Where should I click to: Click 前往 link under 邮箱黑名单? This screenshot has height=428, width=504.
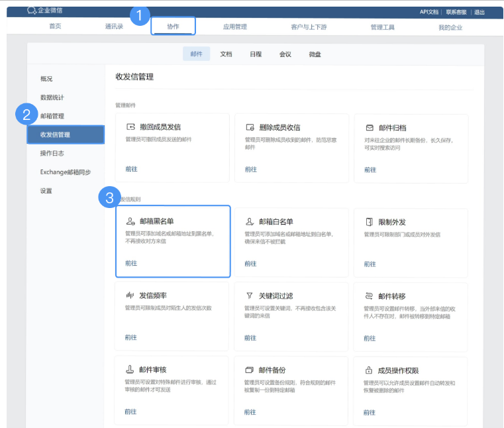click(131, 263)
